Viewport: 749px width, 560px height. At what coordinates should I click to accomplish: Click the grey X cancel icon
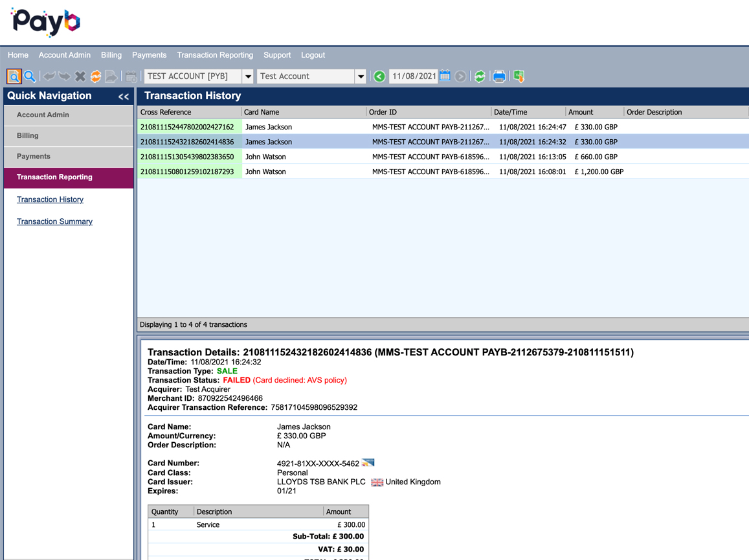pyautogui.click(x=80, y=76)
